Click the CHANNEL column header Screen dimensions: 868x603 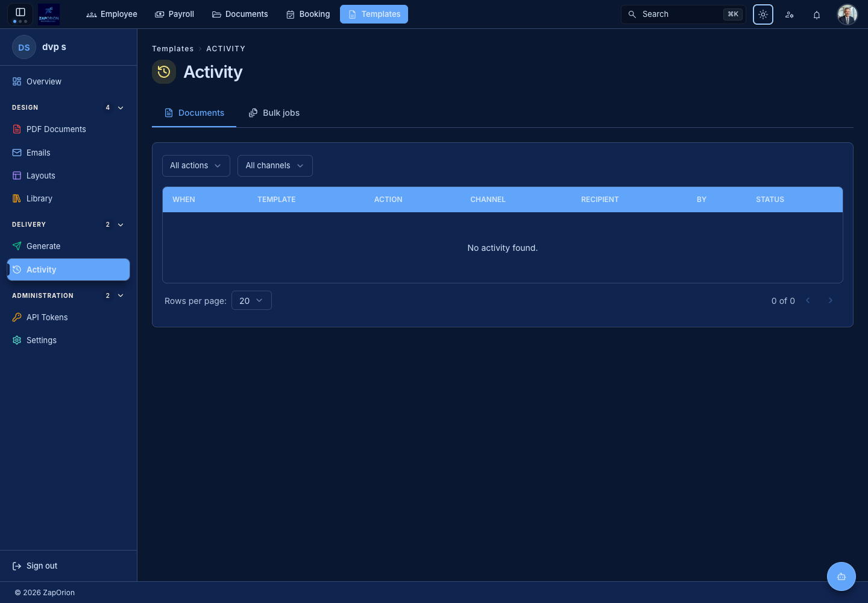(x=488, y=200)
